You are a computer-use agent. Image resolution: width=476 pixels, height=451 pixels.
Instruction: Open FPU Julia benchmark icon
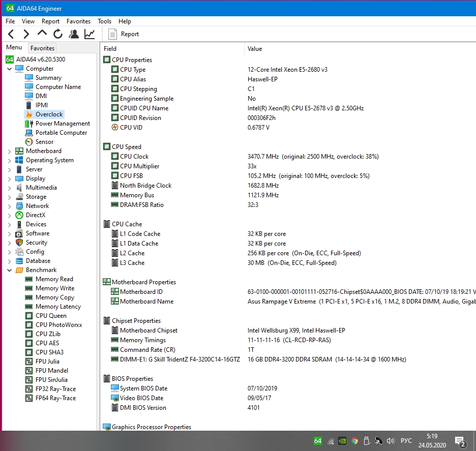29,362
